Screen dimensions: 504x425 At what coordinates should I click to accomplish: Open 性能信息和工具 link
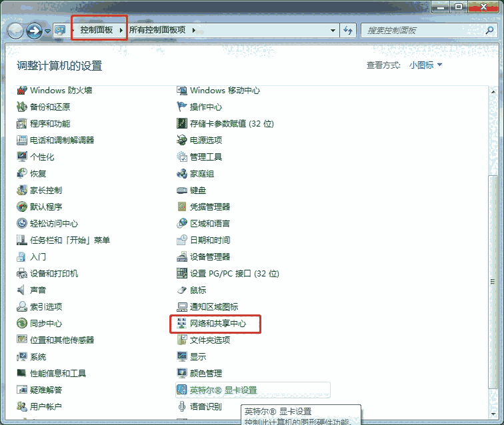pos(58,373)
